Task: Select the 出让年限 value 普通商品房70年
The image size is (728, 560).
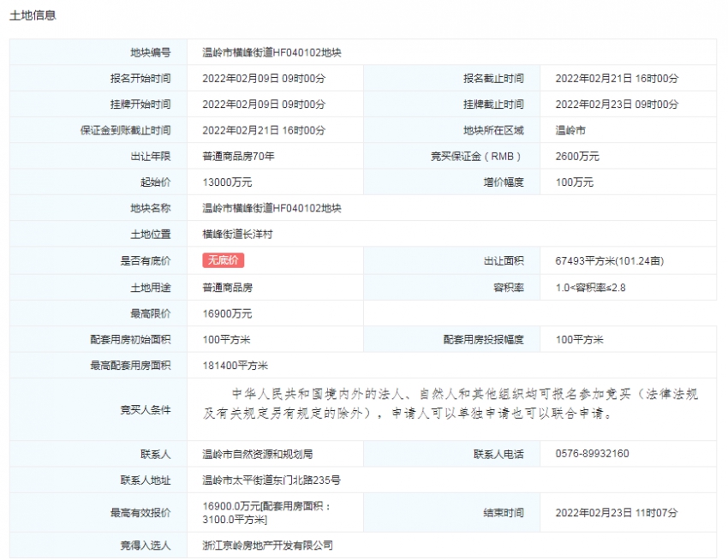Action: [238, 157]
